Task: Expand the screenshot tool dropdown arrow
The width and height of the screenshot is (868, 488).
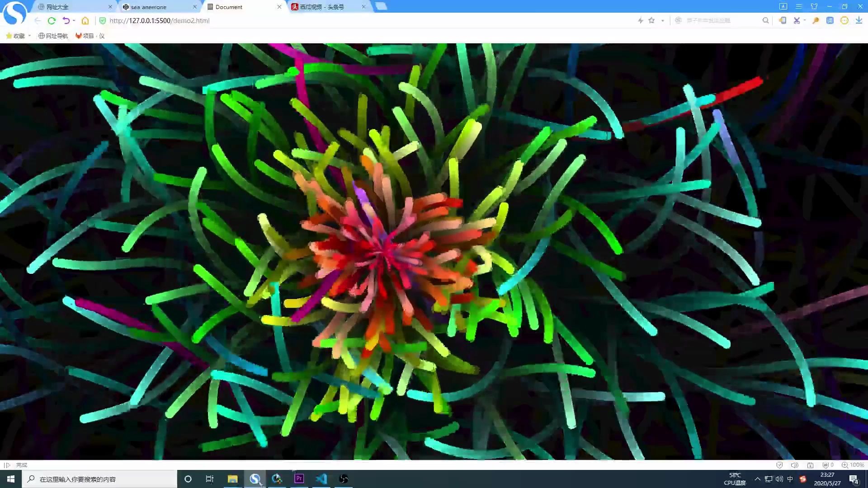Action: [805, 20]
